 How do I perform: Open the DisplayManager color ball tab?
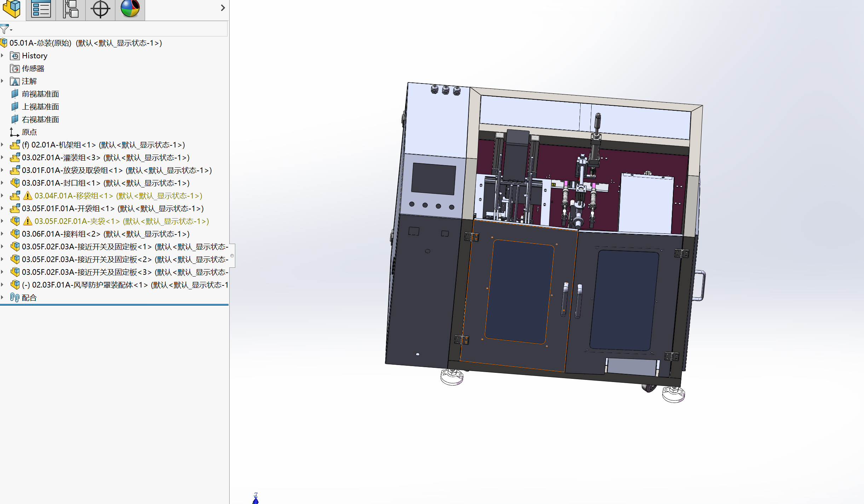[130, 8]
